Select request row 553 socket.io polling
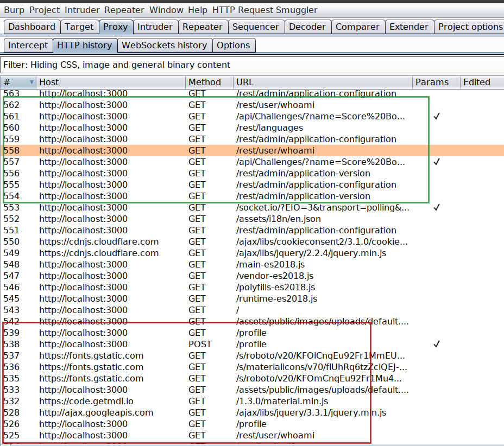 pyautogui.click(x=252, y=207)
